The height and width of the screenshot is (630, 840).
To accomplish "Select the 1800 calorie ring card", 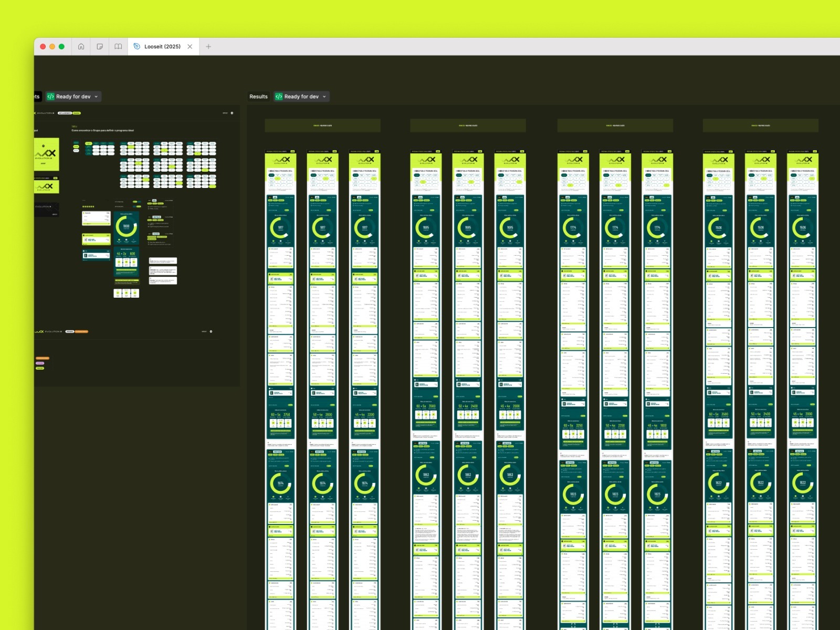I will 126,228.
